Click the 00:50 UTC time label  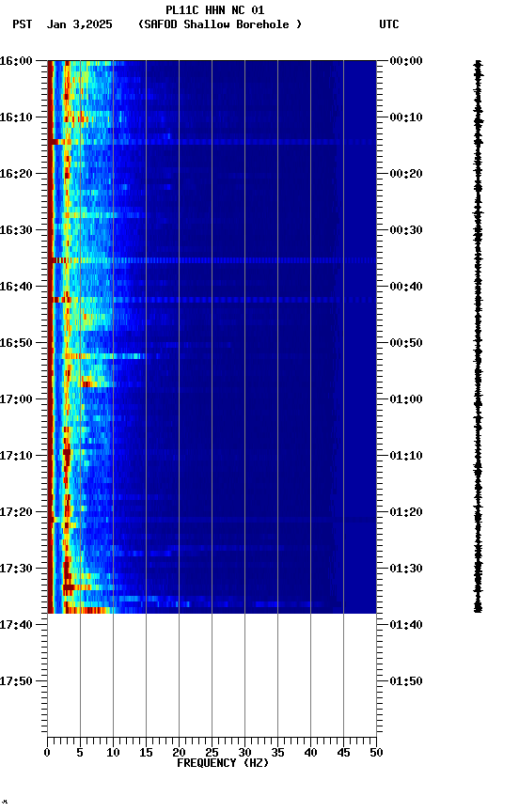406,343
